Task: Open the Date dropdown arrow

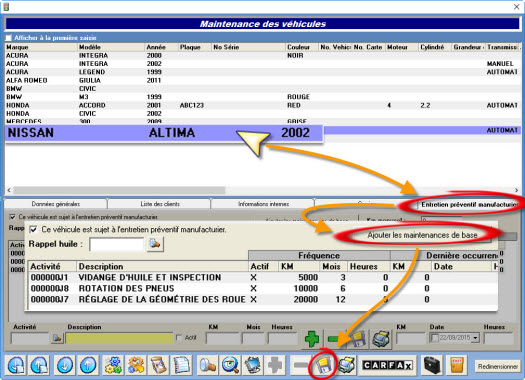Action: pos(475,338)
